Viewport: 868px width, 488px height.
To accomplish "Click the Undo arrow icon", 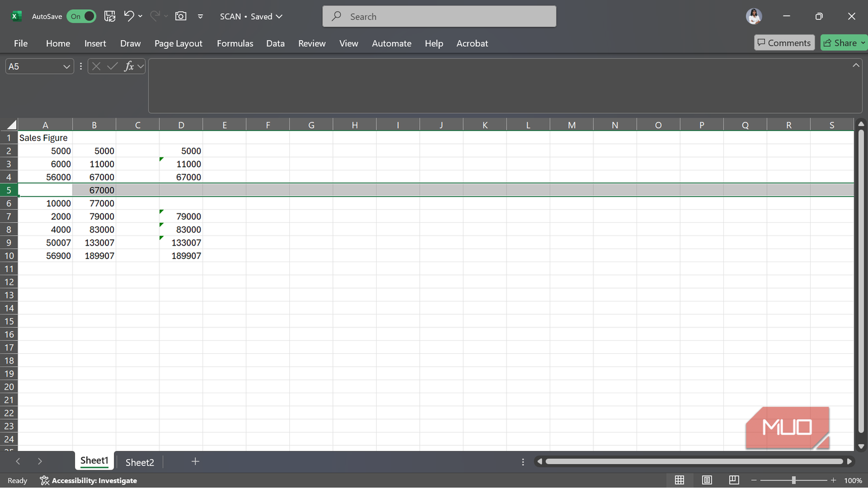I will 129,16.
